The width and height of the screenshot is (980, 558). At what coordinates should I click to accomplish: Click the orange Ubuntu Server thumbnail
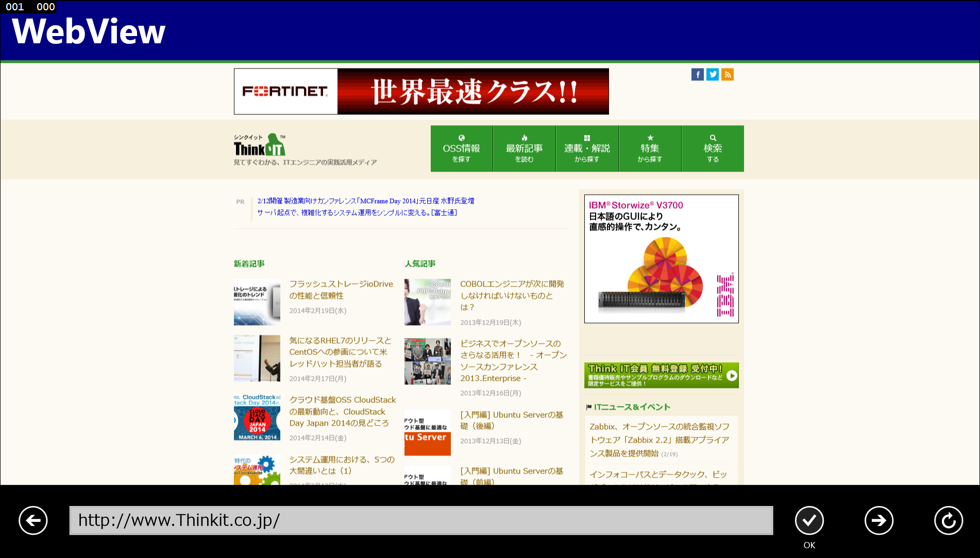point(427,433)
